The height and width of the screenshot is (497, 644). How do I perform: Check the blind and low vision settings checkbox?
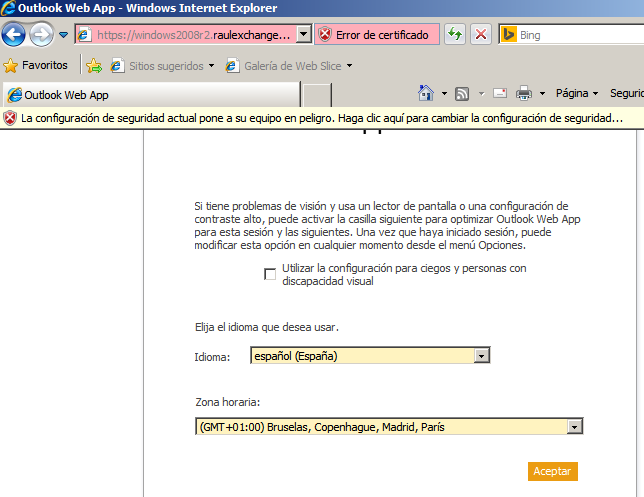270,274
